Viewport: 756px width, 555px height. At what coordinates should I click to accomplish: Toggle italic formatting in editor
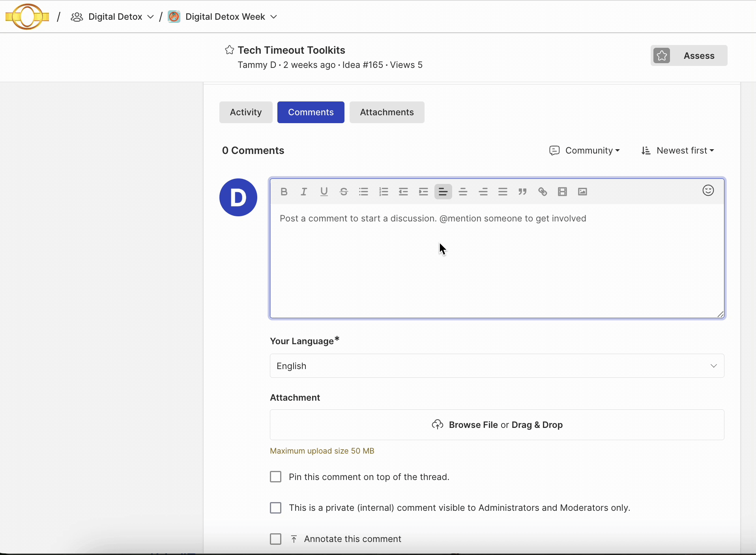(x=304, y=192)
